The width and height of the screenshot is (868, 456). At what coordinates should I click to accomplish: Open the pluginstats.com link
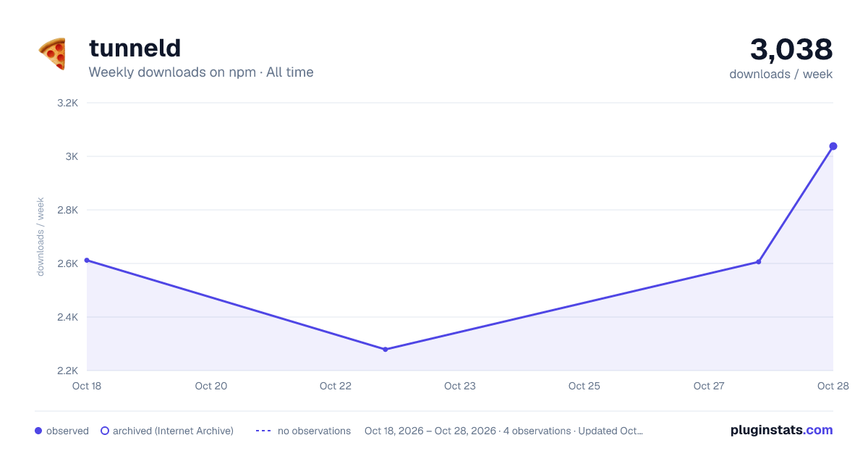(782, 430)
